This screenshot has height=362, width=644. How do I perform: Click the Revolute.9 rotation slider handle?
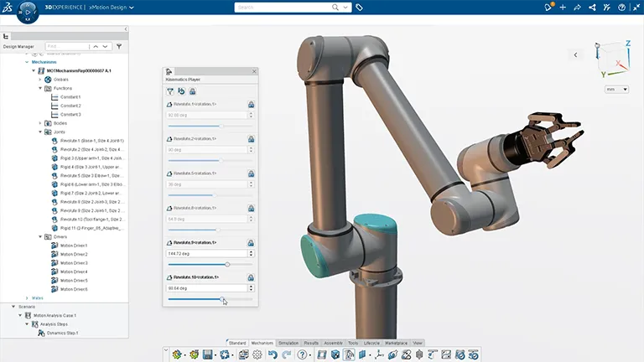coord(227,264)
